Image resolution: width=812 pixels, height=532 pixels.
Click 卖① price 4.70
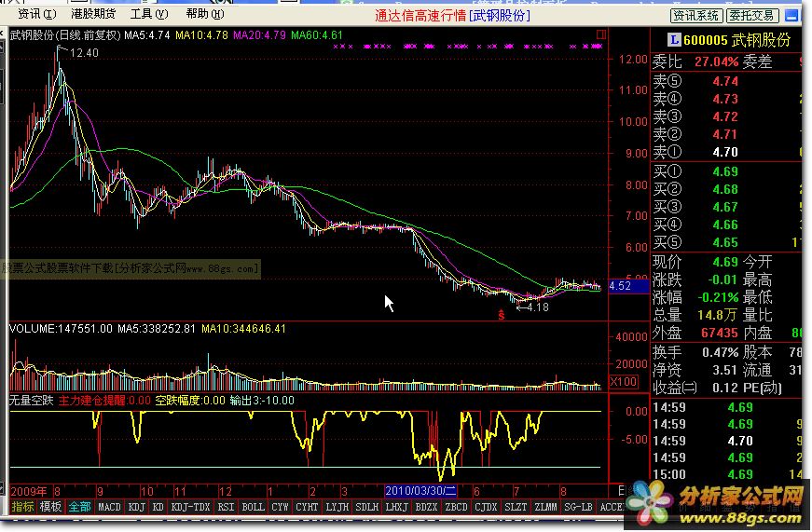click(725, 152)
